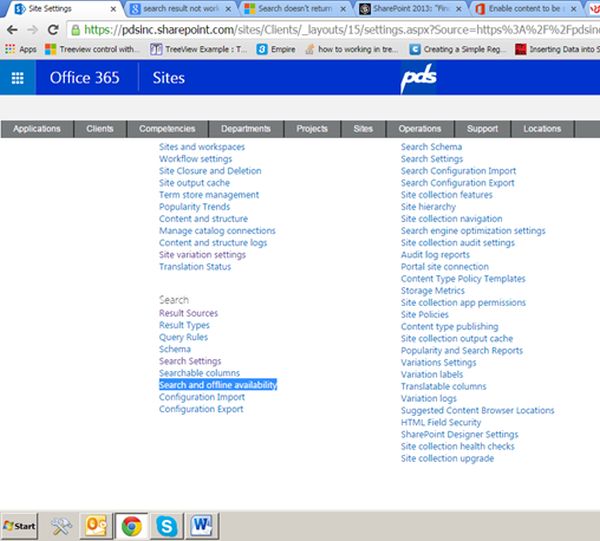Open the Projects navigation menu
Viewport: 600px width, 541px height.
click(312, 129)
